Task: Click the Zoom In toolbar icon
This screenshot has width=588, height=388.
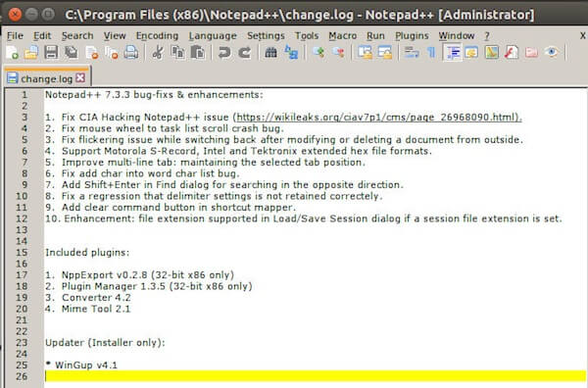Action: pos(318,53)
